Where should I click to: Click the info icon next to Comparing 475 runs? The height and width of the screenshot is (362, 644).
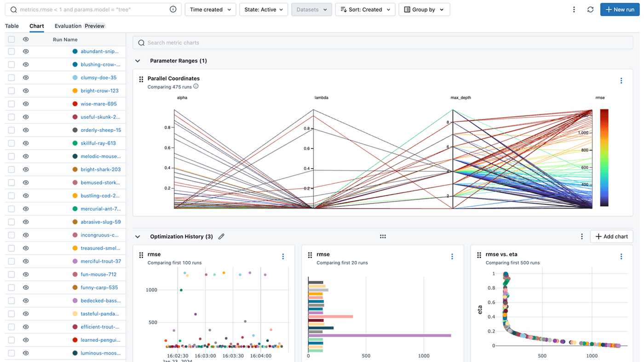[x=196, y=86]
